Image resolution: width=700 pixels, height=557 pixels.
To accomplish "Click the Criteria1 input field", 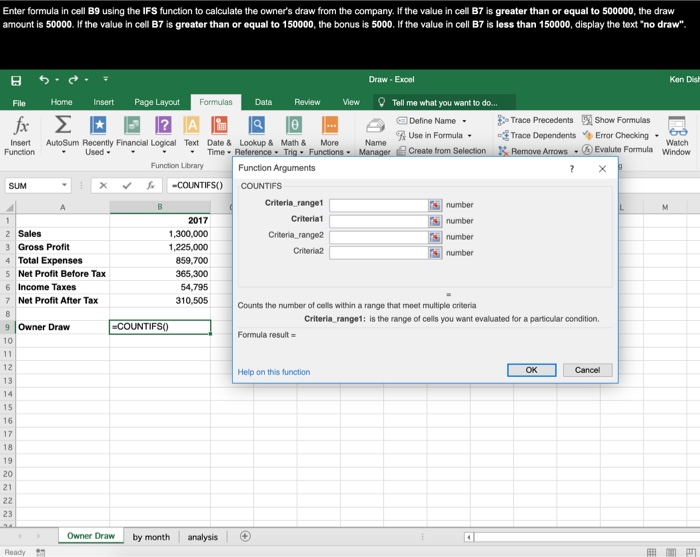I will coord(379,221).
